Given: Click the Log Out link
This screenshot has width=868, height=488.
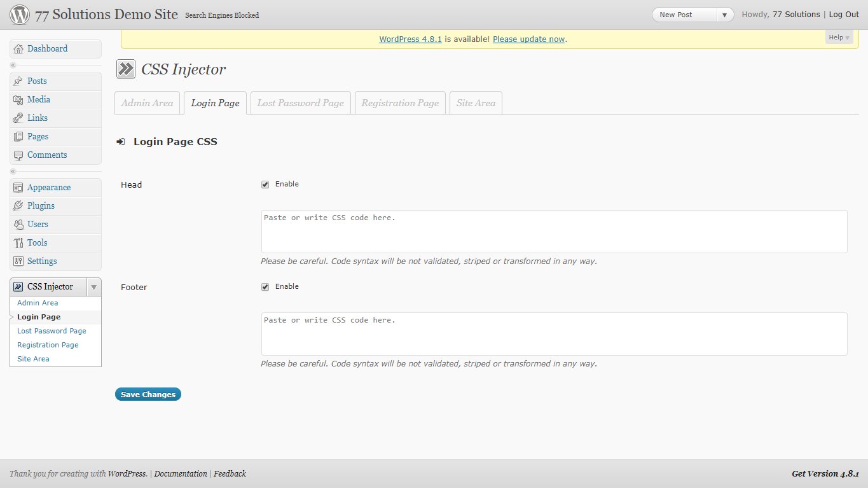Looking at the screenshot, I should point(844,14).
